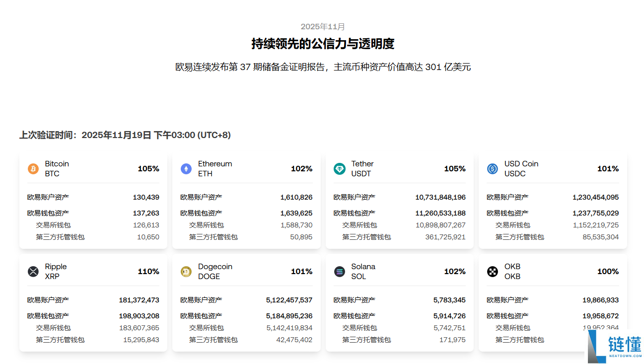
Task: Click USDC account asset value 1,230,454,095
Action: pyautogui.click(x=596, y=197)
